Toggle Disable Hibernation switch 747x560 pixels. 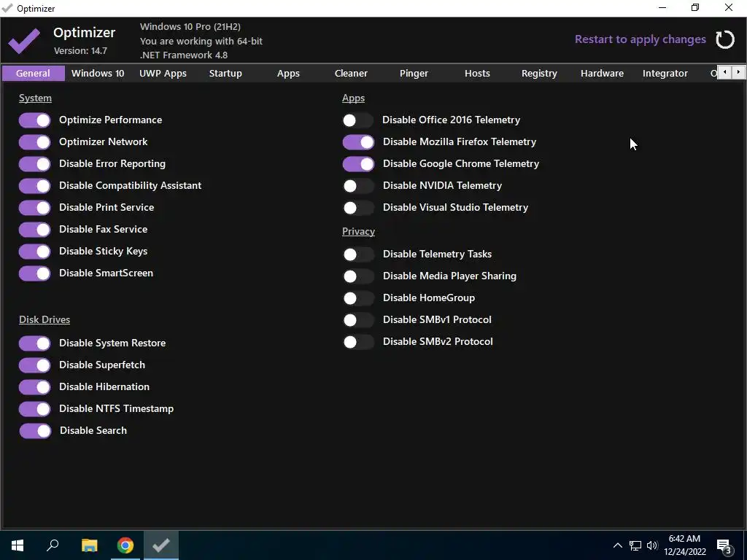pyautogui.click(x=35, y=387)
